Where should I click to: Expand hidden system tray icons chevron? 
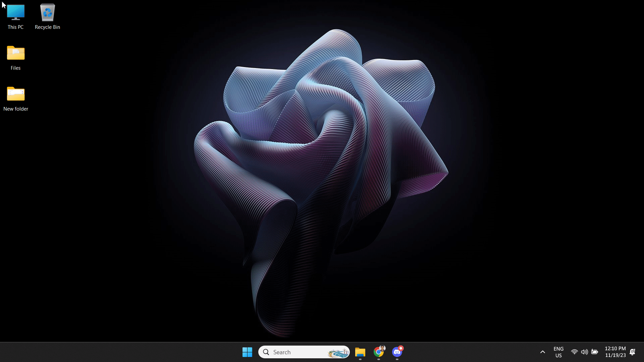coord(542,352)
